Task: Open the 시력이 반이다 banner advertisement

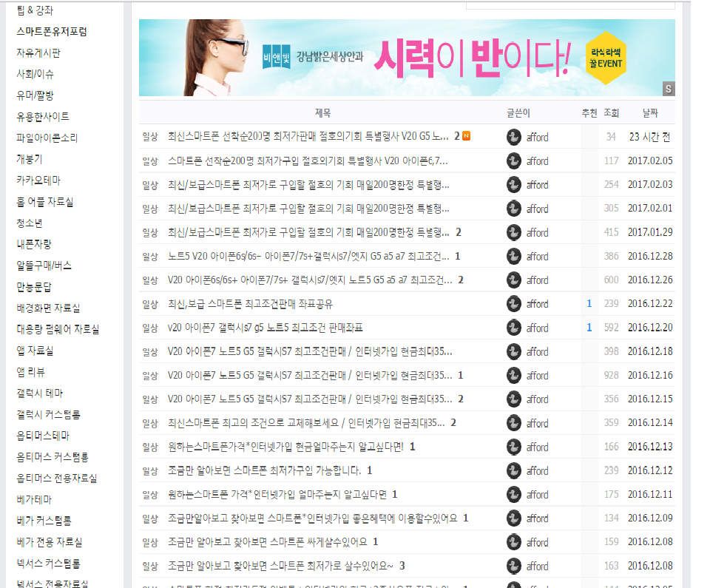Action: click(407, 58)
